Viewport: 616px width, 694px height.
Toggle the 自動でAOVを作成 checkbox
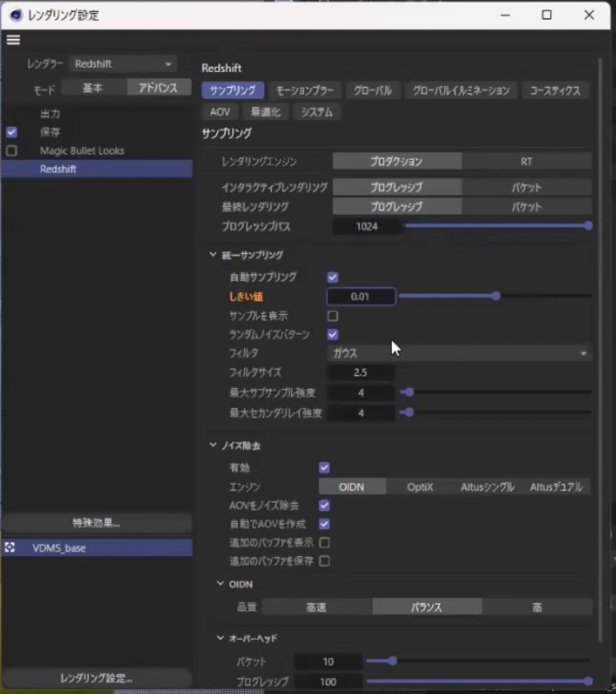[325, 524]
